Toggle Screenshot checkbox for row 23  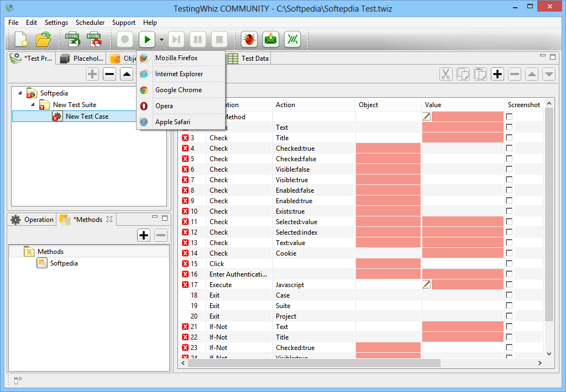(x=509, y=347)
